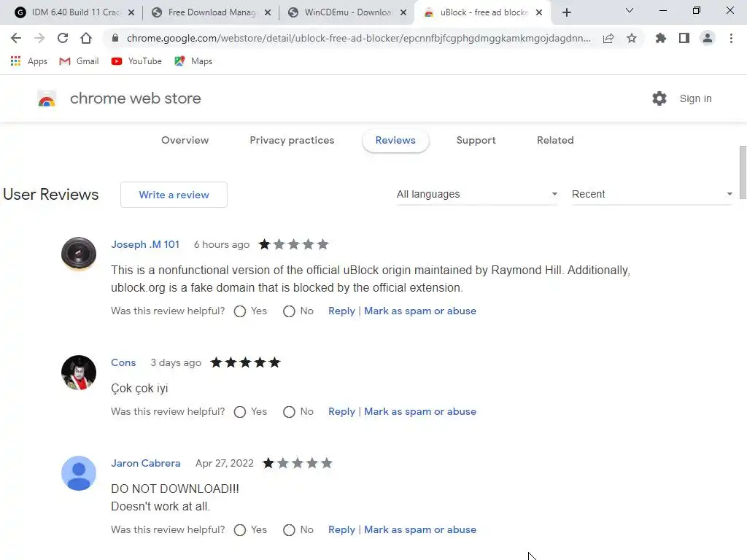Open Joseph .M 101 reviewer name link
This screenshot has height=560, width=747.
pos(145,245)
